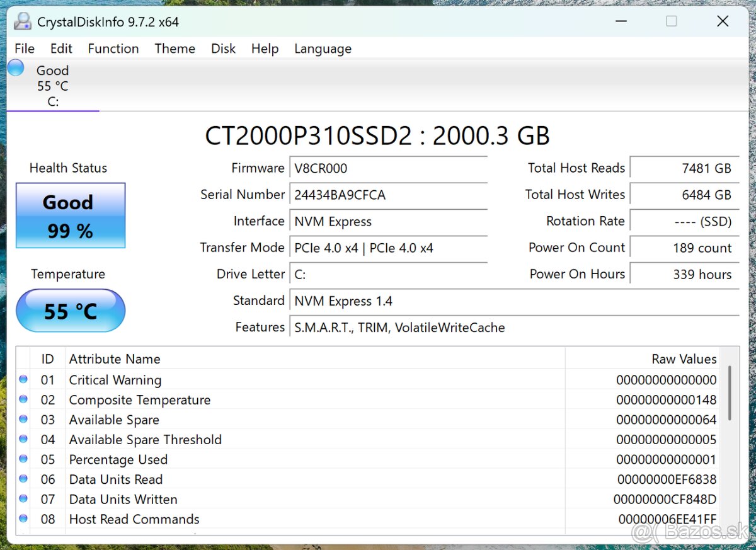
Task: Select the status icon next to Composite Temperature
Action: point(23,399)
